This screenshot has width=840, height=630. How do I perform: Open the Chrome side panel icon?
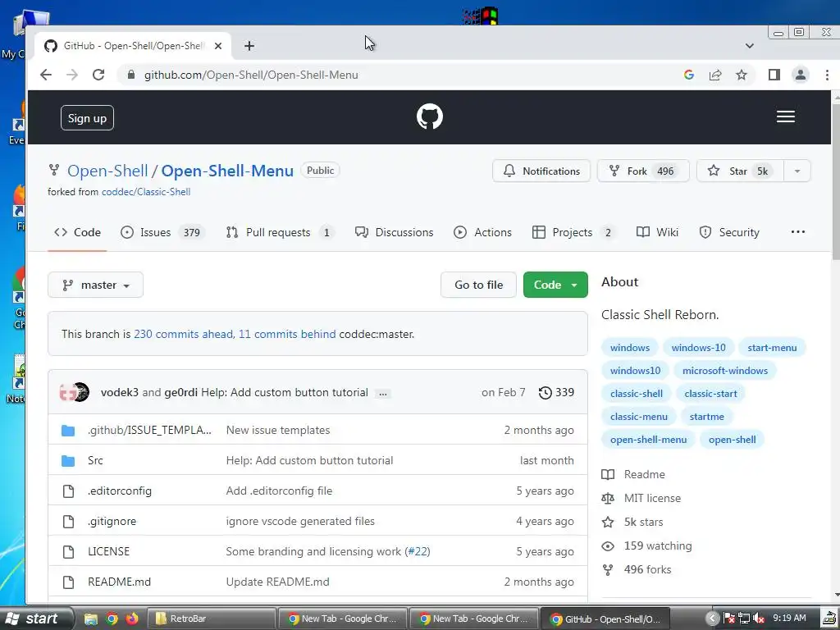[774, 75]
